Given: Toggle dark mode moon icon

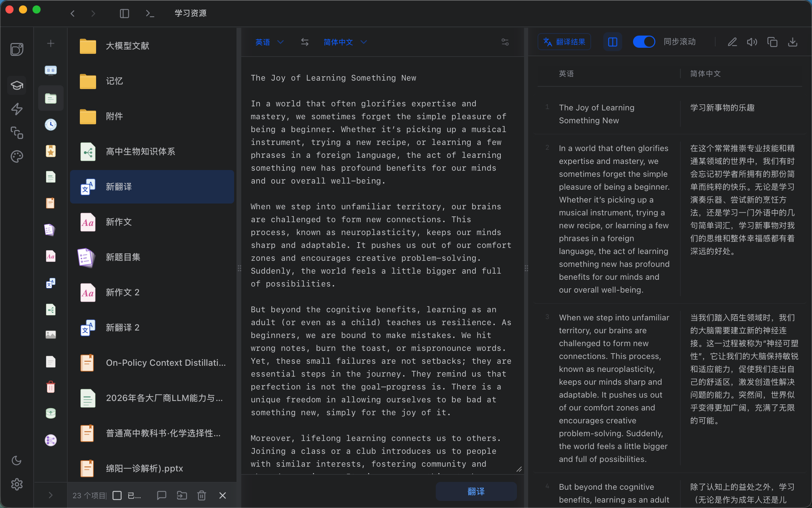Looking at the screenshot, I should (x=17, y=460).
